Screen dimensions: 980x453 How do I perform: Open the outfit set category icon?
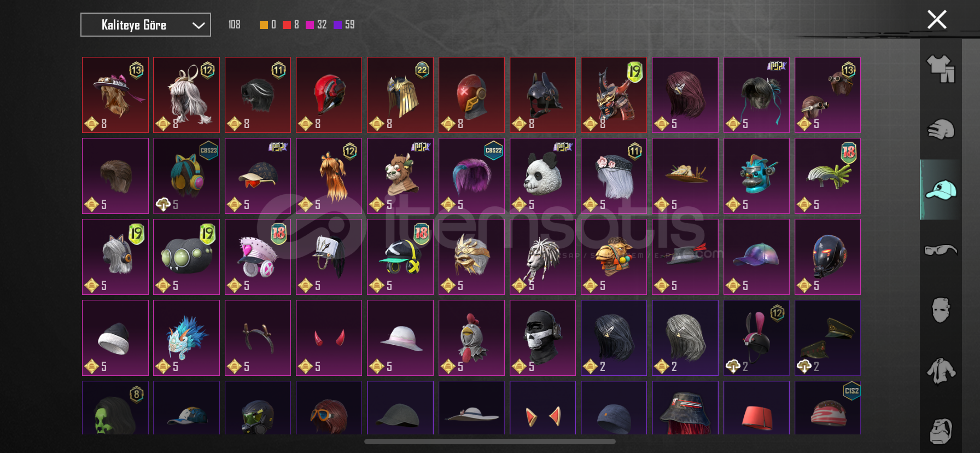pos(941,69)
